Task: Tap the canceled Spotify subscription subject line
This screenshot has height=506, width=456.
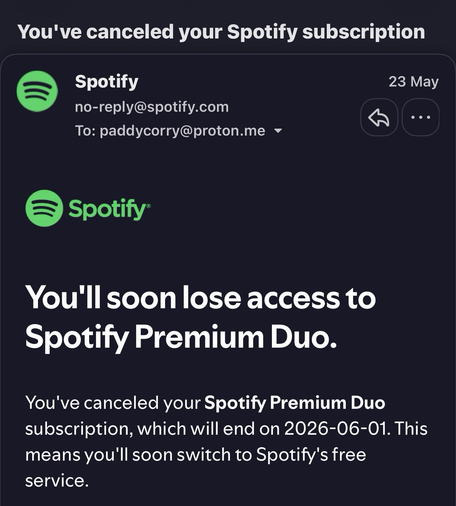Action: click(x=221, y=32)
